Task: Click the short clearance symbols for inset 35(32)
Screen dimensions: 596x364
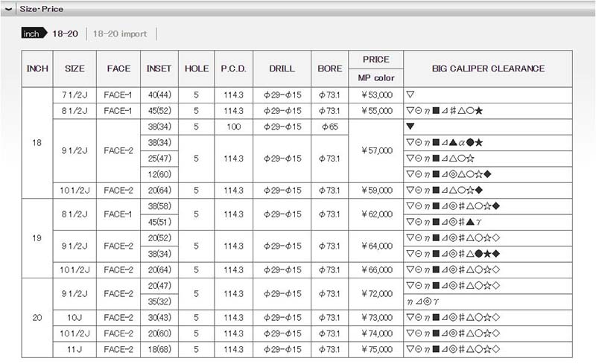Action: point(420,302)
